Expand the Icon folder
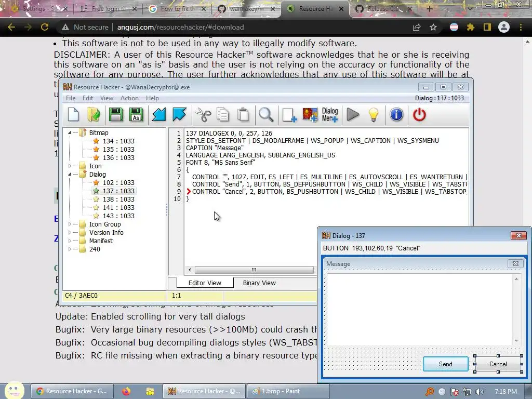 click(x=70, y=166)
